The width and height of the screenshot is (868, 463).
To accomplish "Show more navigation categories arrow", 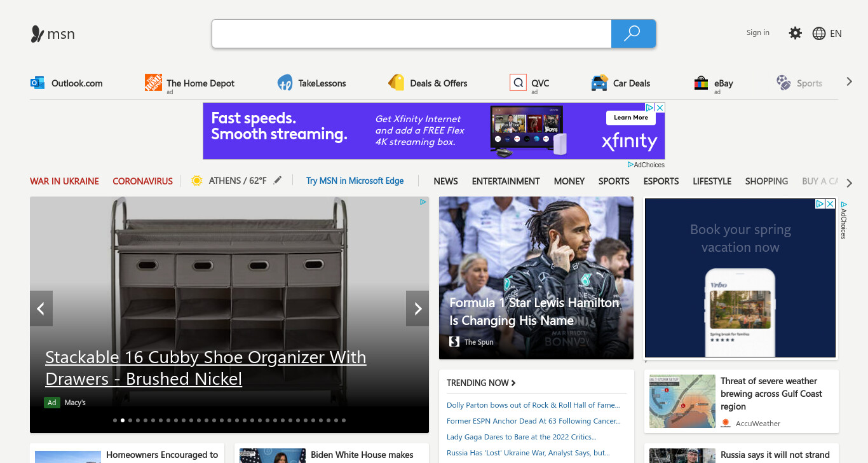I will pyautogui.click(x=849, y=183).
